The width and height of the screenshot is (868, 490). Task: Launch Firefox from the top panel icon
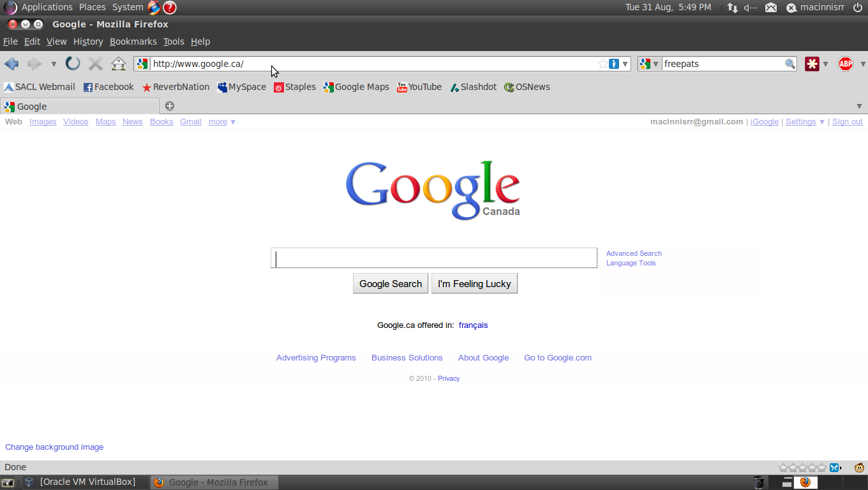point(154,7)
